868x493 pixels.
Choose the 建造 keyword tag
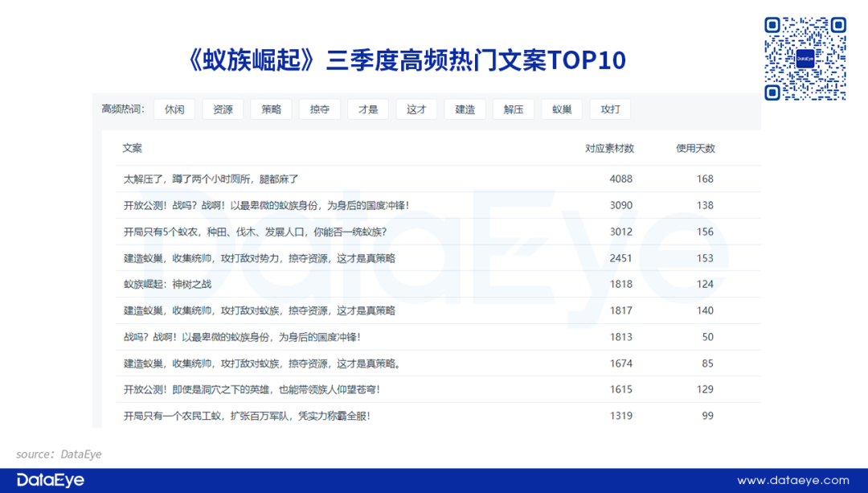point(465,109)
